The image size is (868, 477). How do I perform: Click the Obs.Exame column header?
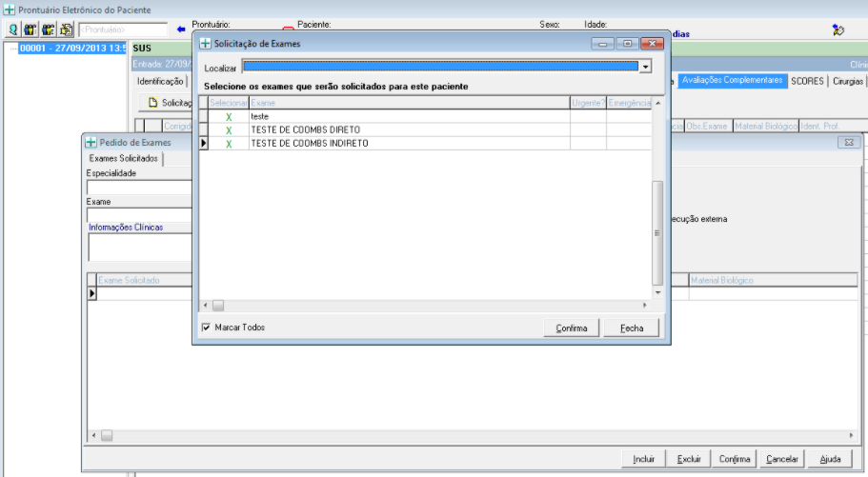click(708, 127)
